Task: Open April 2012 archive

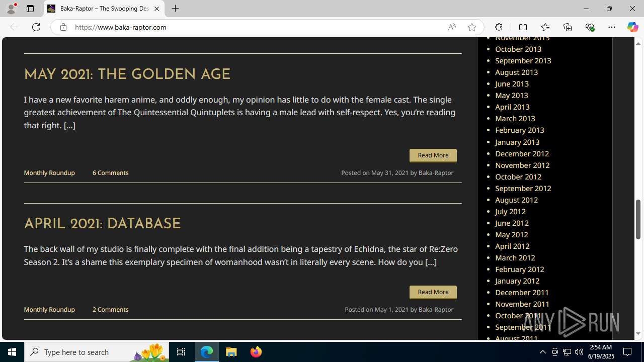Action: [512, 246]
